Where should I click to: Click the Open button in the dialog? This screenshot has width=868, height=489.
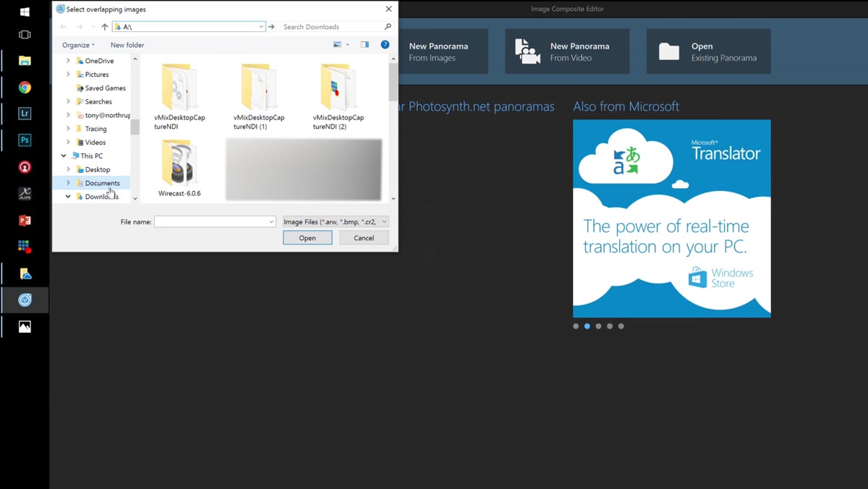click(x=307, y=238)
